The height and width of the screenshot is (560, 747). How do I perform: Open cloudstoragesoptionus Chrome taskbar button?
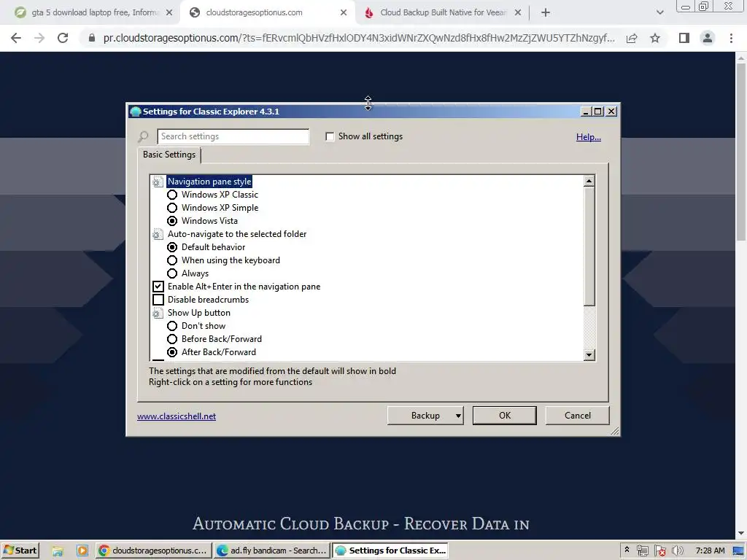pos(153,551)
